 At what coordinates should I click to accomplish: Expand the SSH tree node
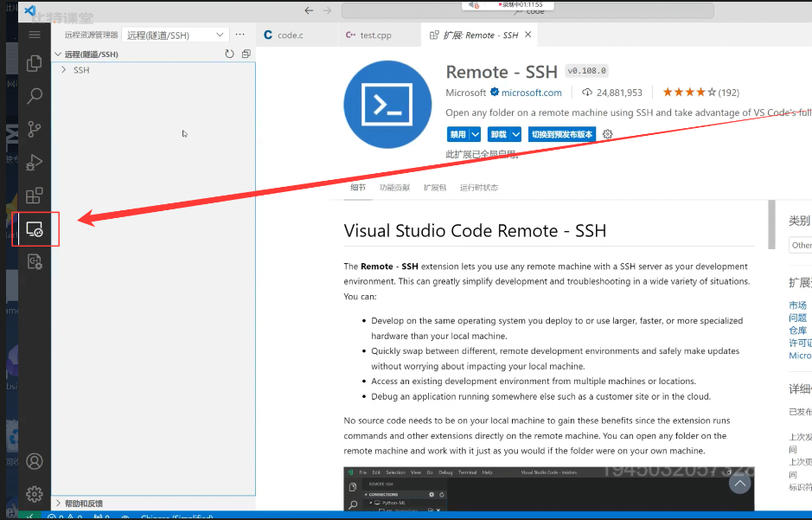(64, 69)
